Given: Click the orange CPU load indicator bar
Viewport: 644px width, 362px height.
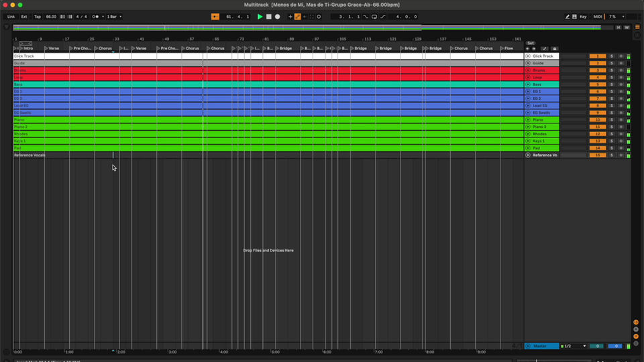Looking at the screenshot, I should click(x=605, y=17).
